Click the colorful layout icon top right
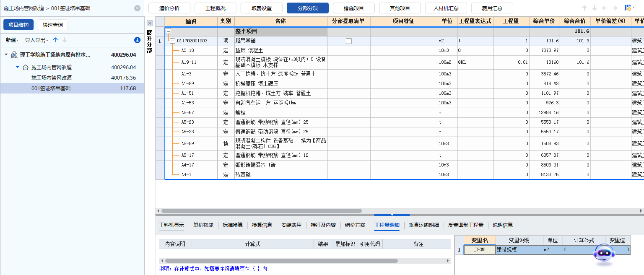644x275 pixels. point(628,8)
